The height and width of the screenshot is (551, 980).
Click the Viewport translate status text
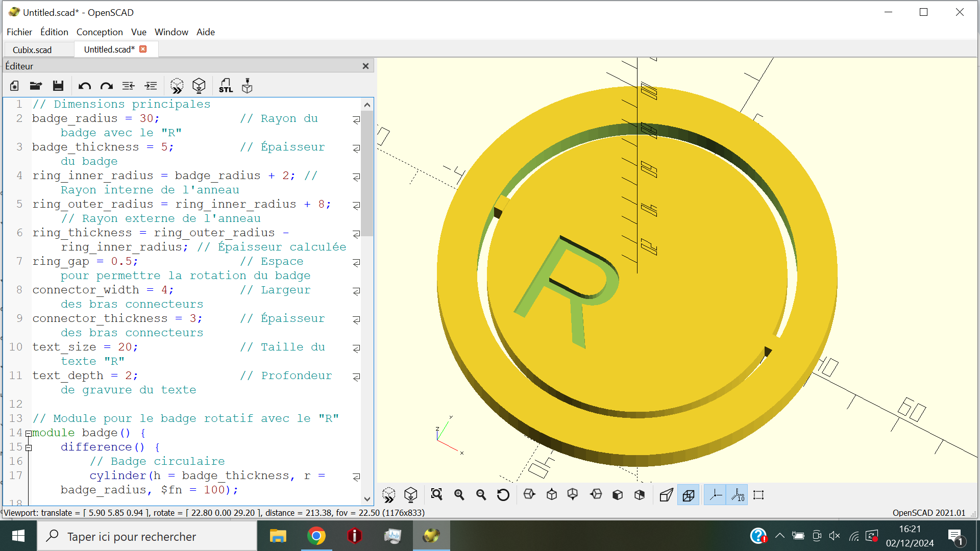(x=214, y=513)
